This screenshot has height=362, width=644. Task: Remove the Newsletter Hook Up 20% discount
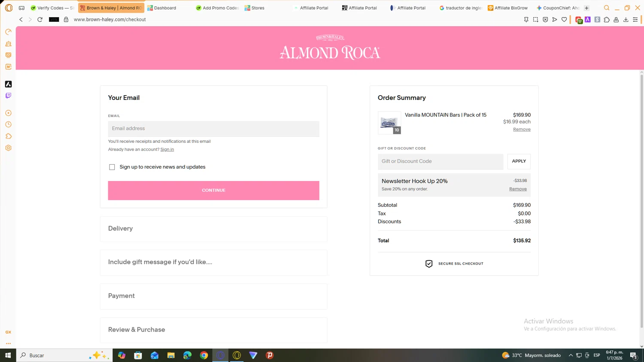tap(518, 189)
